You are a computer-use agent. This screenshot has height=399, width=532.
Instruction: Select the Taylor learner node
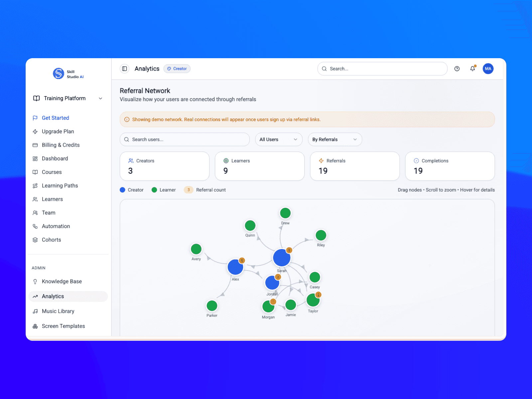[313, 300]
